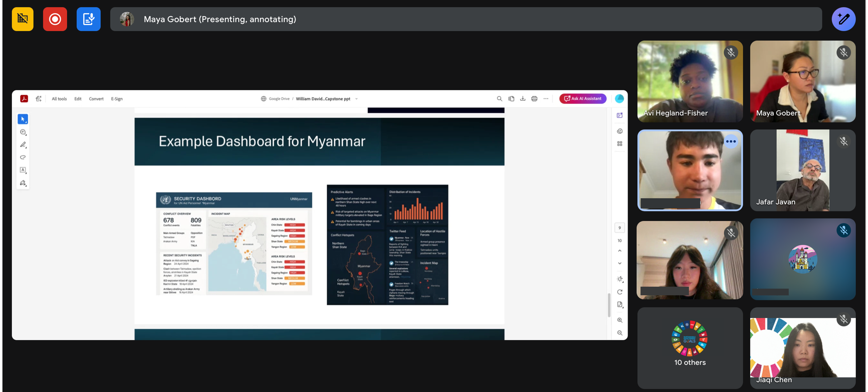Screen dimensions: 868x392
Task: Download the PDF file
Action: click(x=523, y=99)
